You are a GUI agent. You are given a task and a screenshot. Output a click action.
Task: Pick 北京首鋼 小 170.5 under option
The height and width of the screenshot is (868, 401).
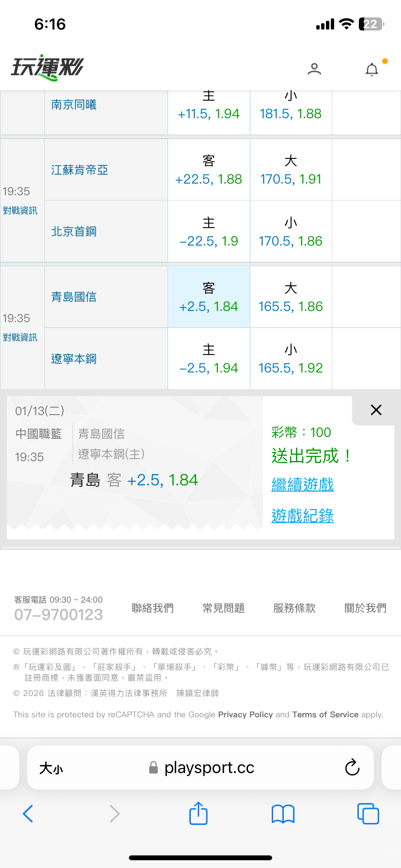pyautogui.click(x=291, y=232)
